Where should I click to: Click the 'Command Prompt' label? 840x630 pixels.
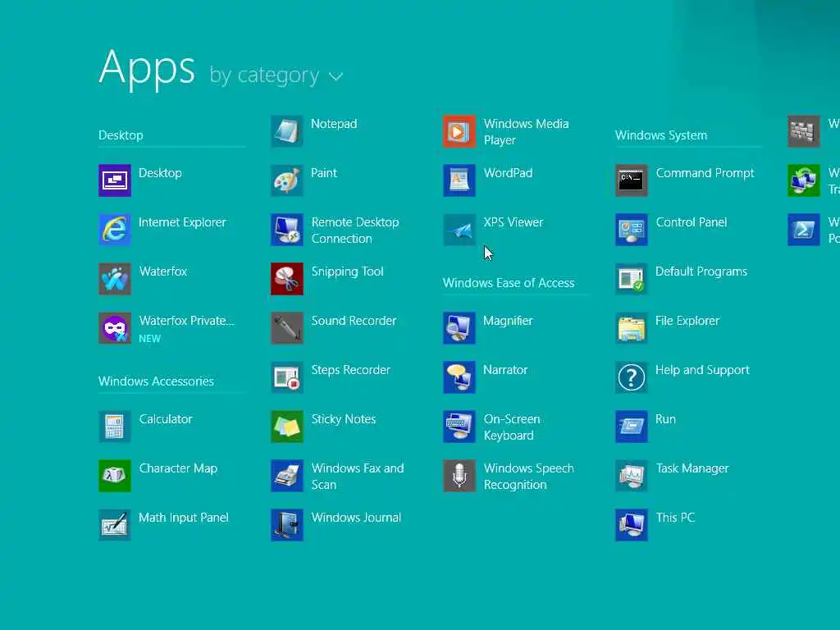[705, 173]
